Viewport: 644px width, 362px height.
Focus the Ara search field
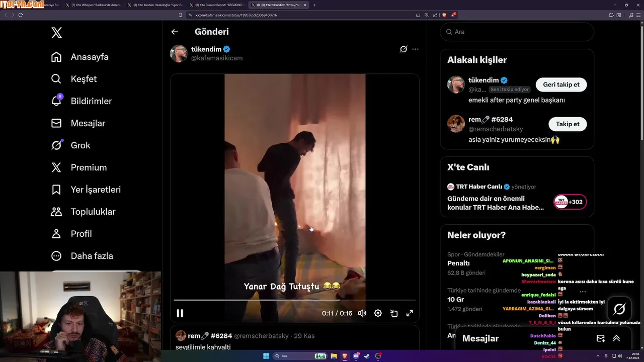517,32
